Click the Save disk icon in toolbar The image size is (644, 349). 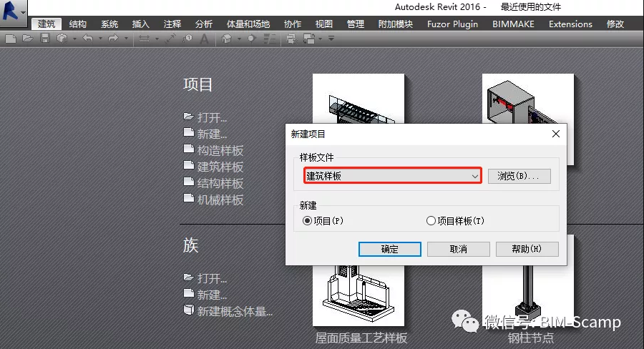pyautogui.click(x=45, y=39)
